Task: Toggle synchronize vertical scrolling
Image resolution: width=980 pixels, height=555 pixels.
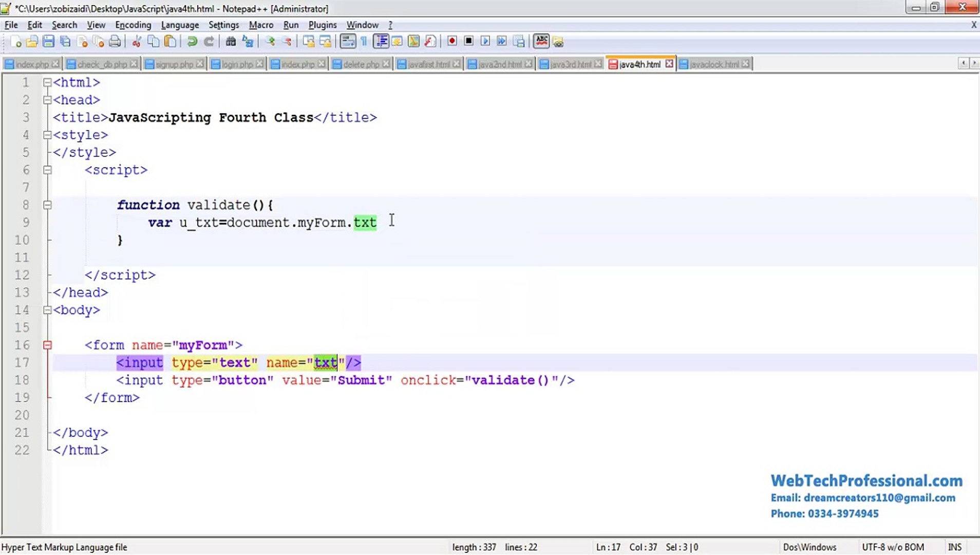Action: (x=309, y=42)
